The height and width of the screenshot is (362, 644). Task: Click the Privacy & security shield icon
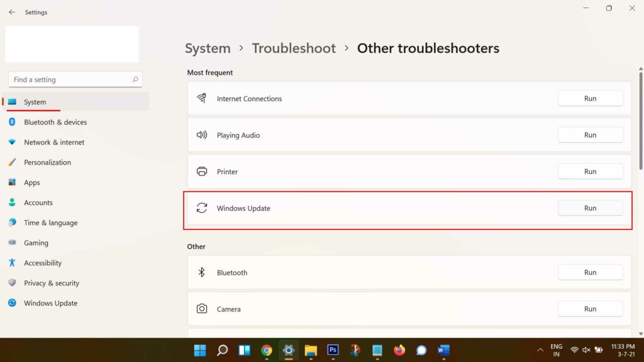(x=12, y=283)
